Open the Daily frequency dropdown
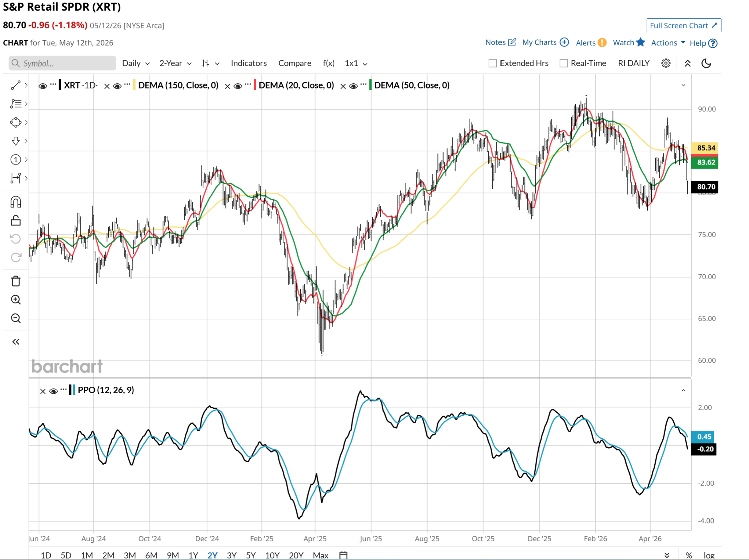This screenshot has height=560, width=749. tap(136, 63)
